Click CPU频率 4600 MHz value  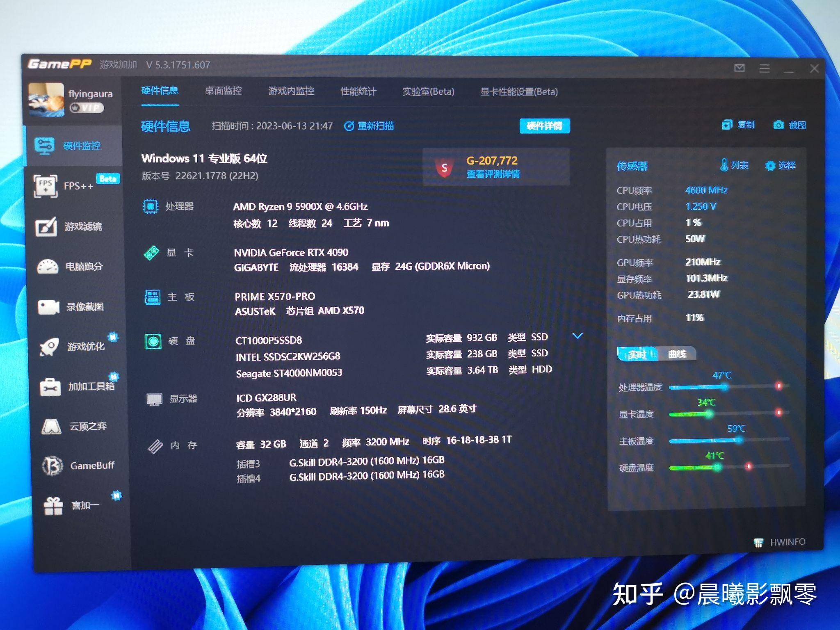[x=706, y=190]
